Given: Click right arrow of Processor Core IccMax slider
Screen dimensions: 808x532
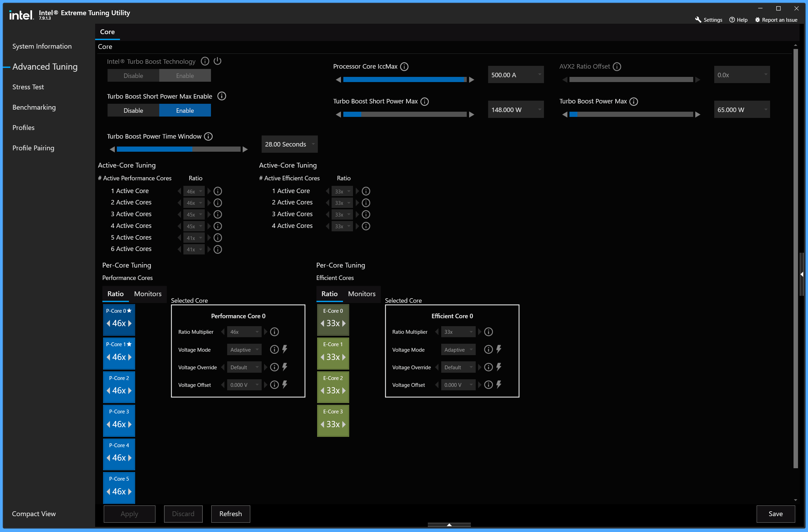Looking at the screenshot, I should coord(472,80).
